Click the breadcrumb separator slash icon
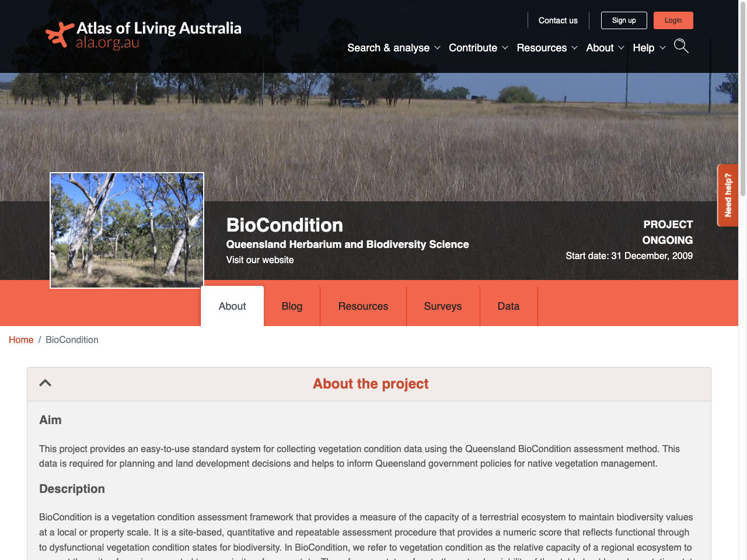This screenshot has width=747, height=560. (x=39, y=339)
